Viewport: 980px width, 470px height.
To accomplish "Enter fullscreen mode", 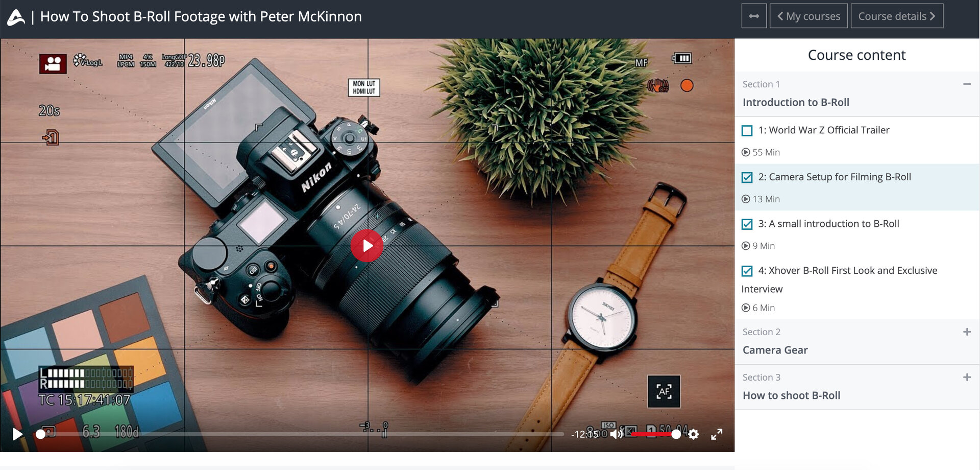I will click(x=717, y=434).
